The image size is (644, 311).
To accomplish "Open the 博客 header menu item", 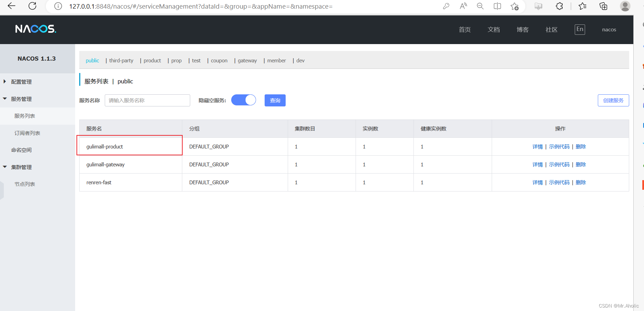I will [x=523, y=30].
